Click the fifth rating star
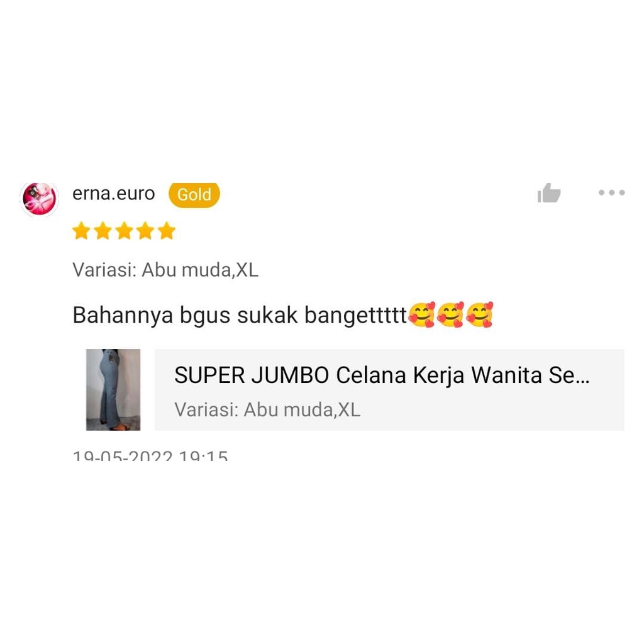The width and height of the screenshot is (644, 644). [167, 231]
